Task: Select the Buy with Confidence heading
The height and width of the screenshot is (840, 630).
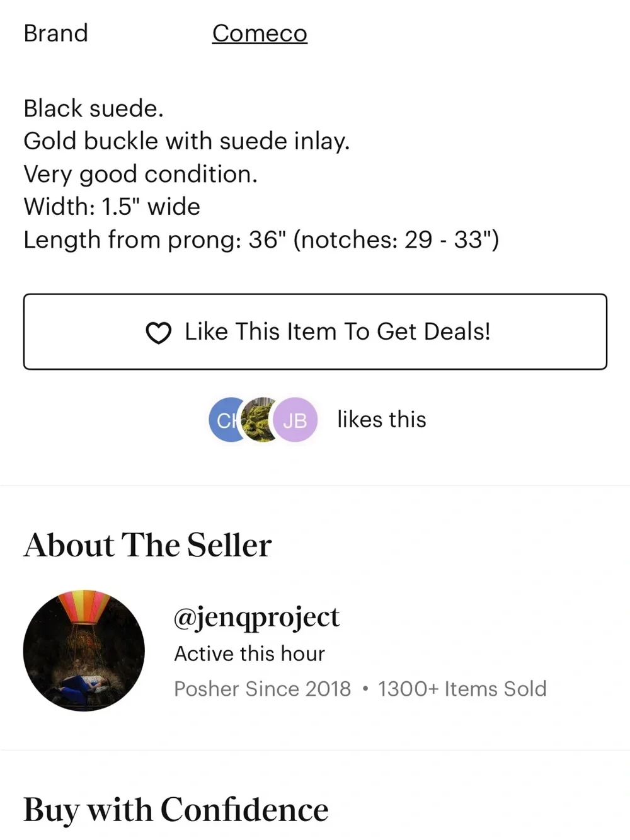Action: pyautogui.click(x=176, y=810)
